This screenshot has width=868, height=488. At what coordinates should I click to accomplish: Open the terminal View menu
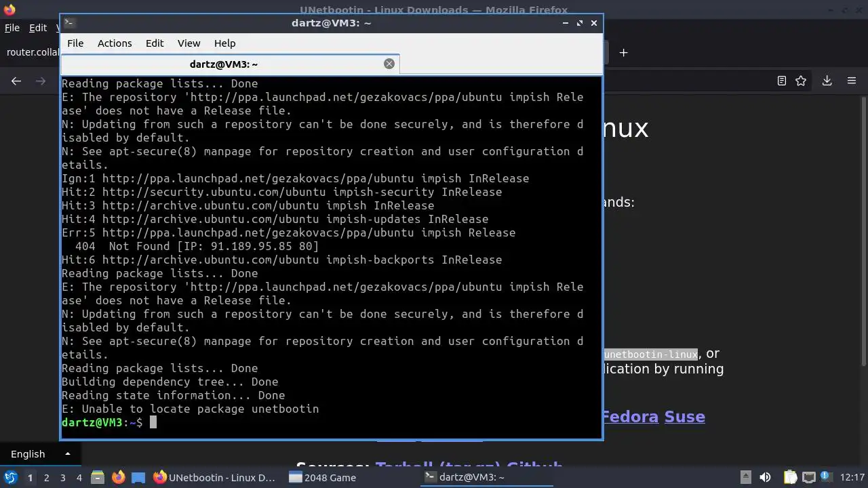[x=189, y=43]
